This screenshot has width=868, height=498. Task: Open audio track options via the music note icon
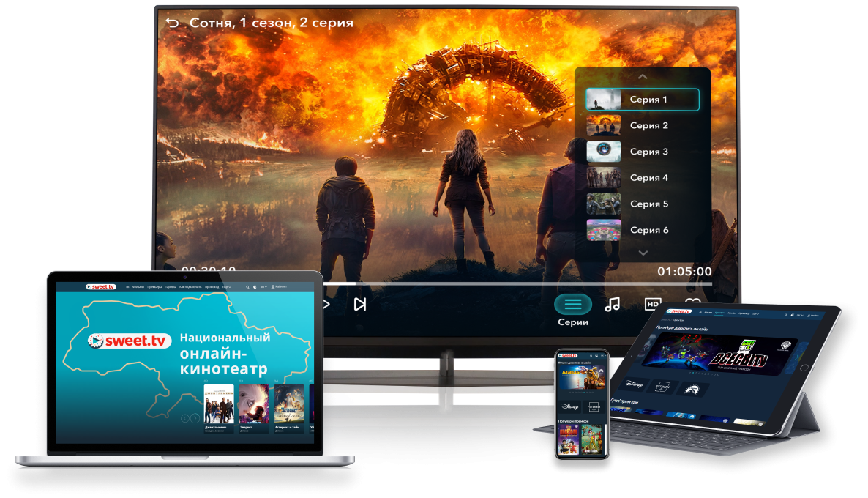pos(613,304)
